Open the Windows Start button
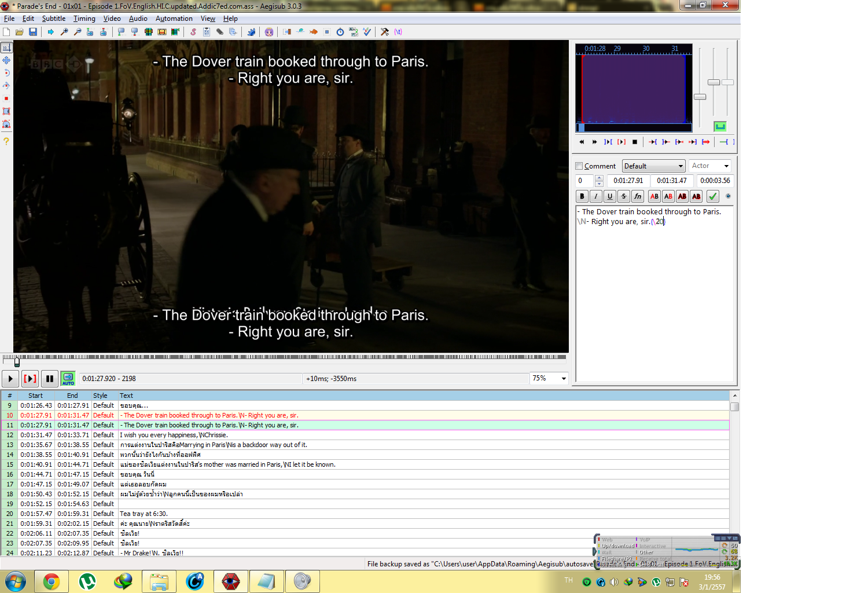This screenshot has width=868, height=593. [x=16, y=581]
